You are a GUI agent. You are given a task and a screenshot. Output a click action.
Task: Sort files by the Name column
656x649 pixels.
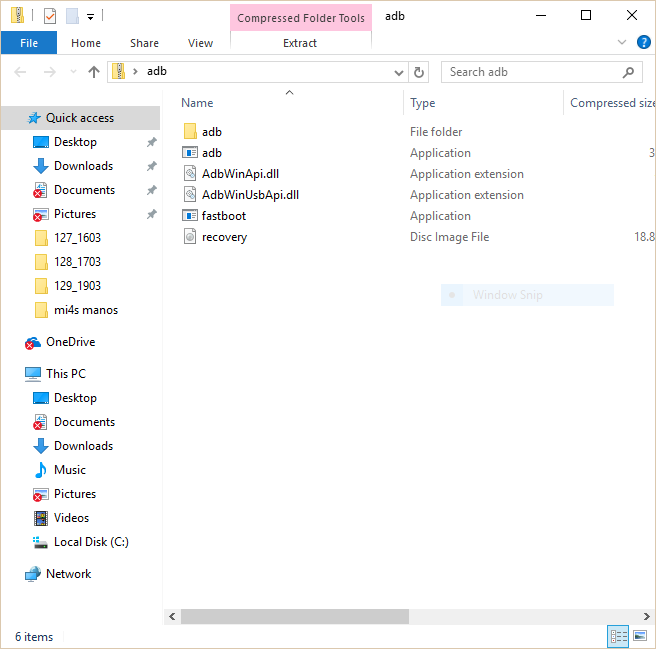point(197,103)
